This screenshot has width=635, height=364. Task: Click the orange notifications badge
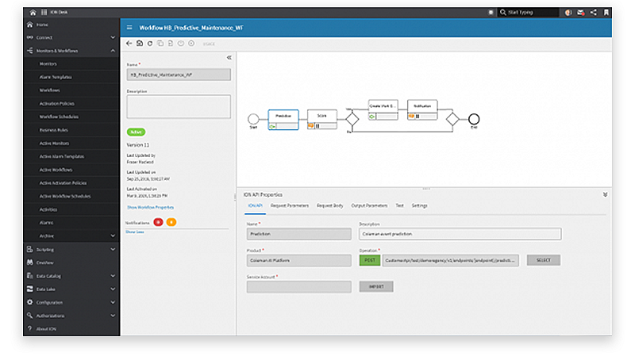(171, 222)
